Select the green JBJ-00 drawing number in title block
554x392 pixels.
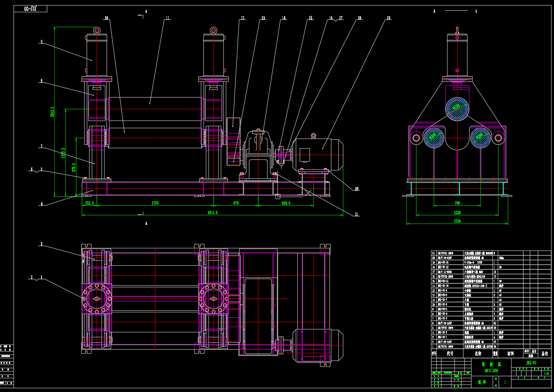[531, 363]
